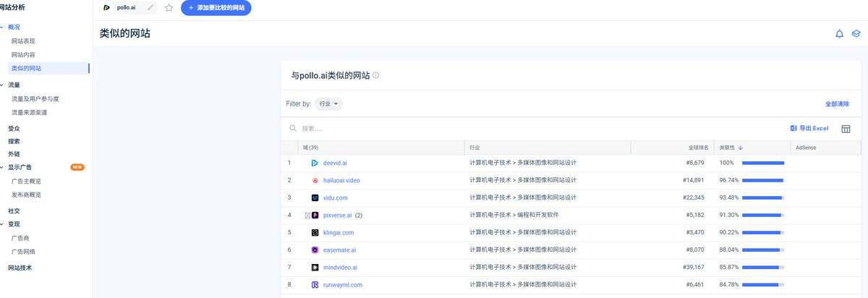
Task: Open the column settings table icon
Action: (x=846, y=129)
